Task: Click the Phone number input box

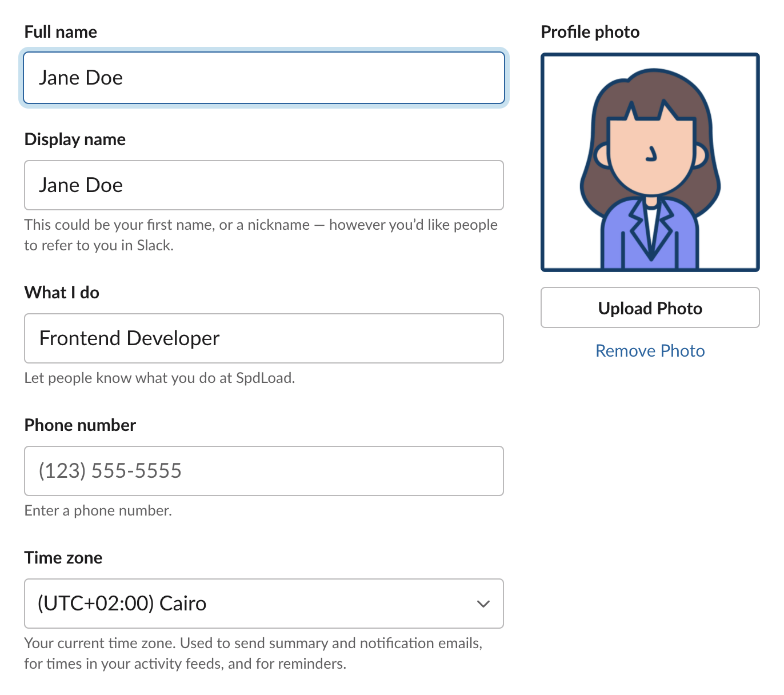Action: 263,471
